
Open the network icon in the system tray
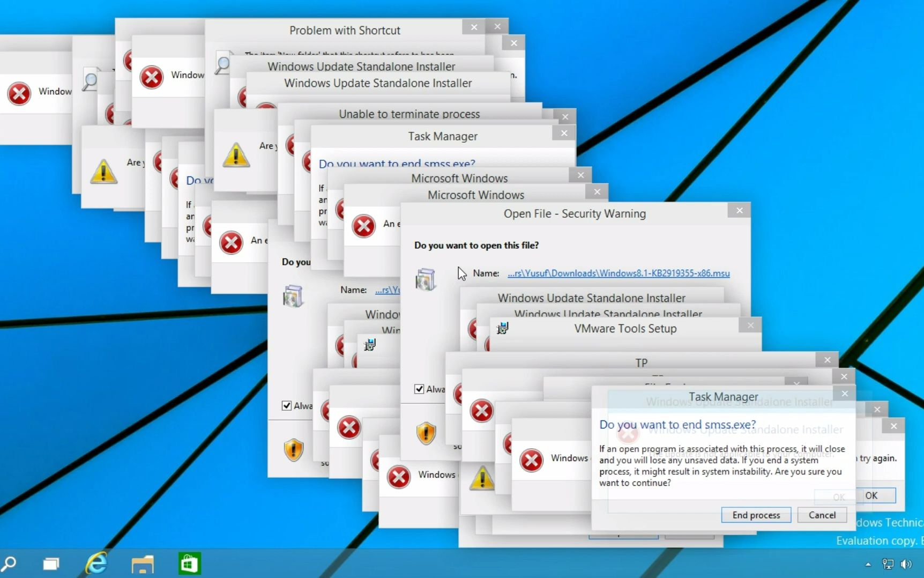pos(887,564)
